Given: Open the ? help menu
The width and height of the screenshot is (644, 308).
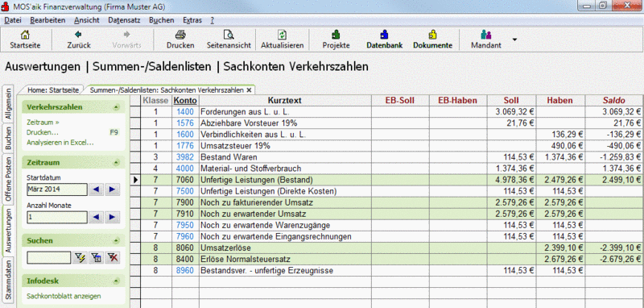Looking at the screenshot, I should [213, 20].
